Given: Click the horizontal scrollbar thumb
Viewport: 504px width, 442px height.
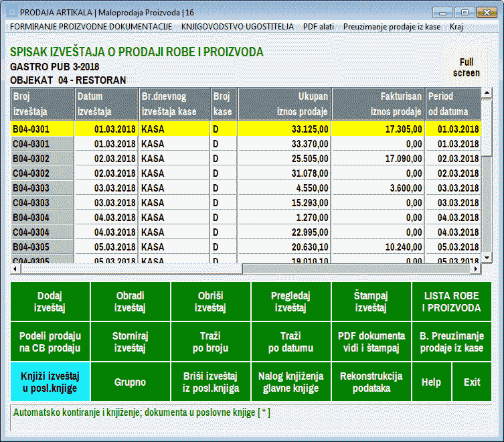Looking at the screenshot, I should [131, 269].
